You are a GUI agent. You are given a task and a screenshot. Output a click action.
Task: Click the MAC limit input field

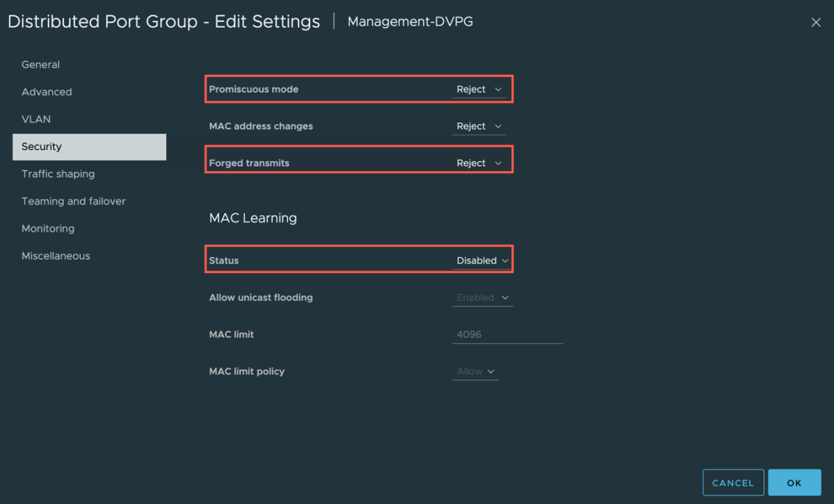pyautogui.click(x=507, y=335)
